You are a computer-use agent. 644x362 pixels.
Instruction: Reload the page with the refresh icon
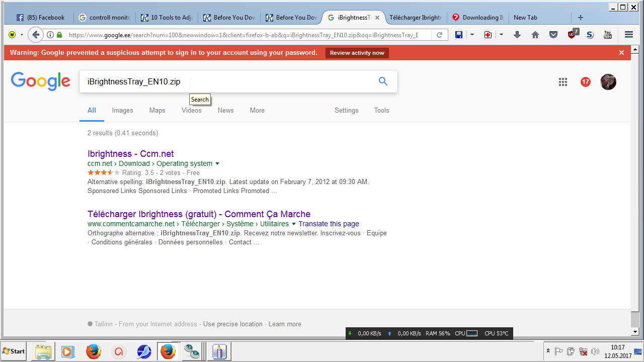point(439,35)
